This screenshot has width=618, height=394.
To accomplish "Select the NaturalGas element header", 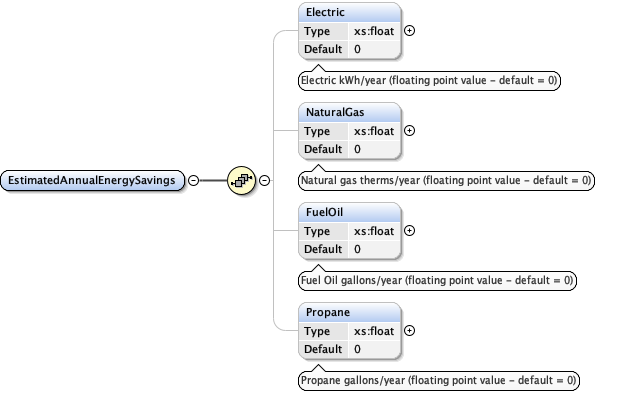I will pyautogui.click(x=350, y=113).
